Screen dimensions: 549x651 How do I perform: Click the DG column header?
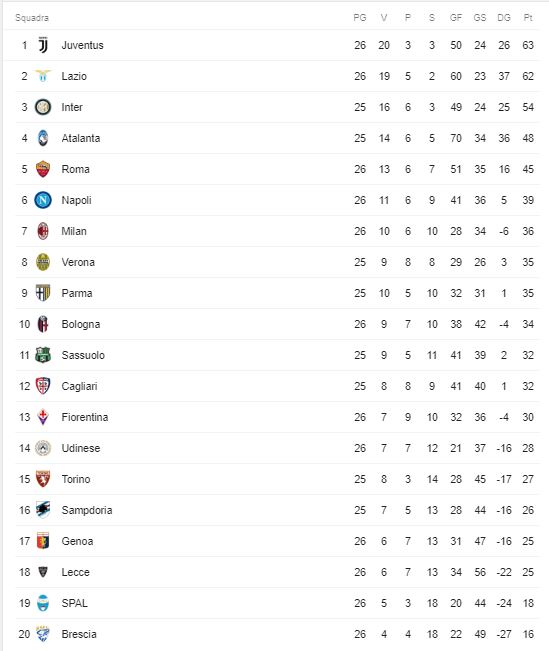click(x=504, y=18)
